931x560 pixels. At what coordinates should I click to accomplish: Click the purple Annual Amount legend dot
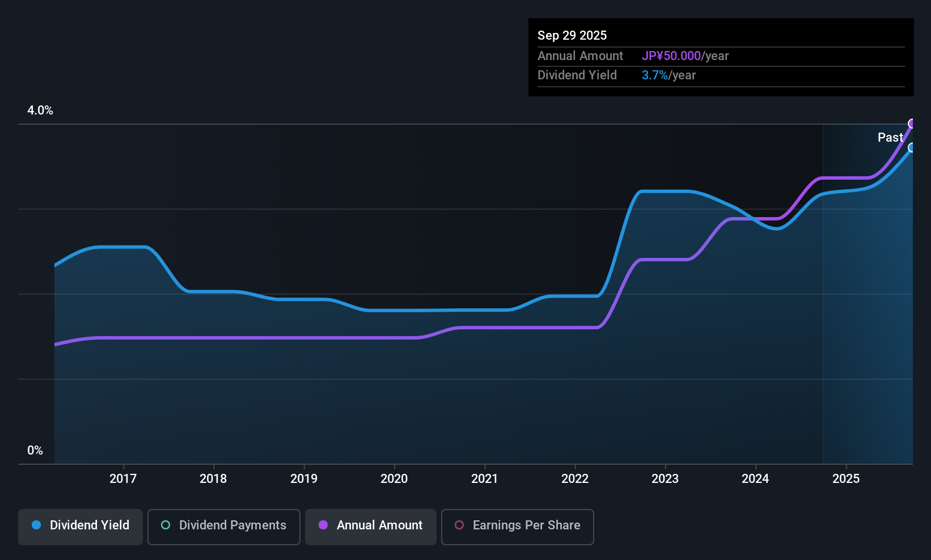(323, 525)
